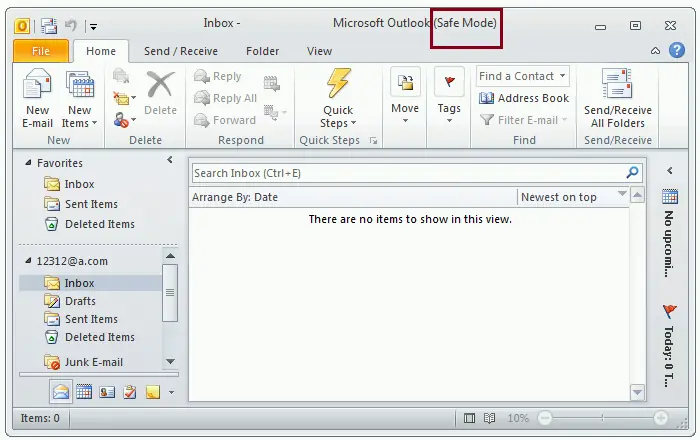
Task: Click Send/Receive All Folders icon
Action: pos(617,83)
